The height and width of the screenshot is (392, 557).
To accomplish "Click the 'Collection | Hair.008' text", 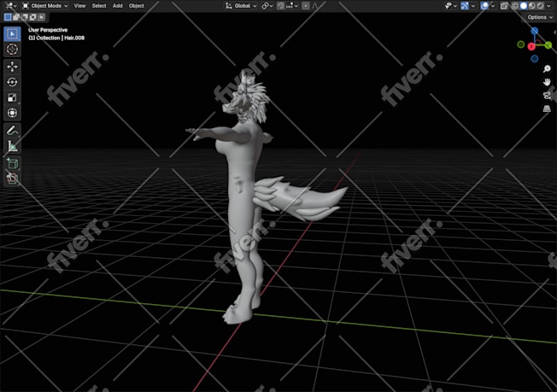I will [60, 38].
